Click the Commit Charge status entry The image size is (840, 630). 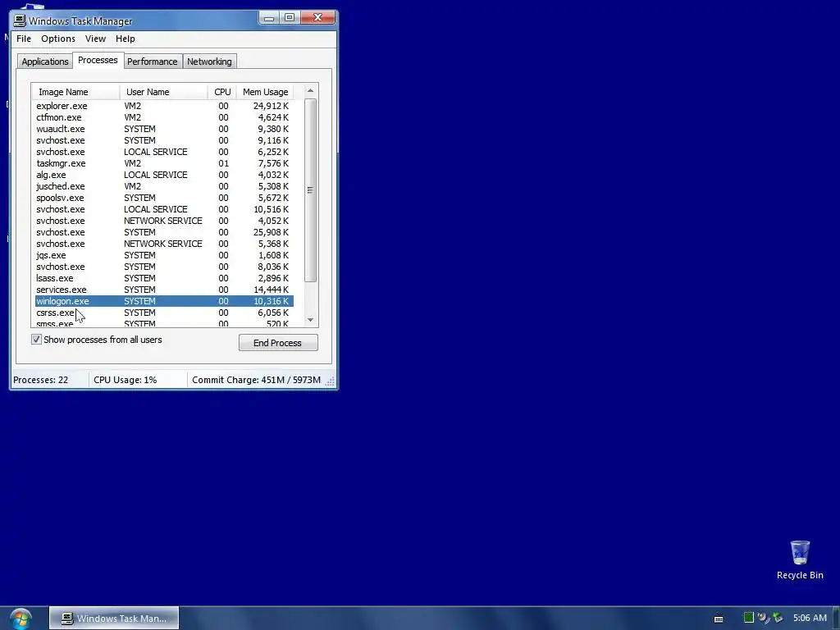coord(256,380)
